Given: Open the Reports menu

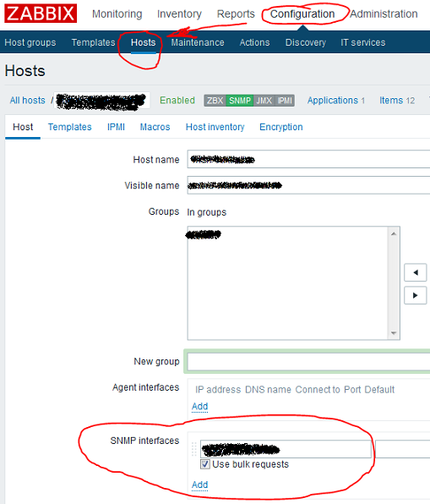Looking at the screenshot, I should tap(236, 14).
